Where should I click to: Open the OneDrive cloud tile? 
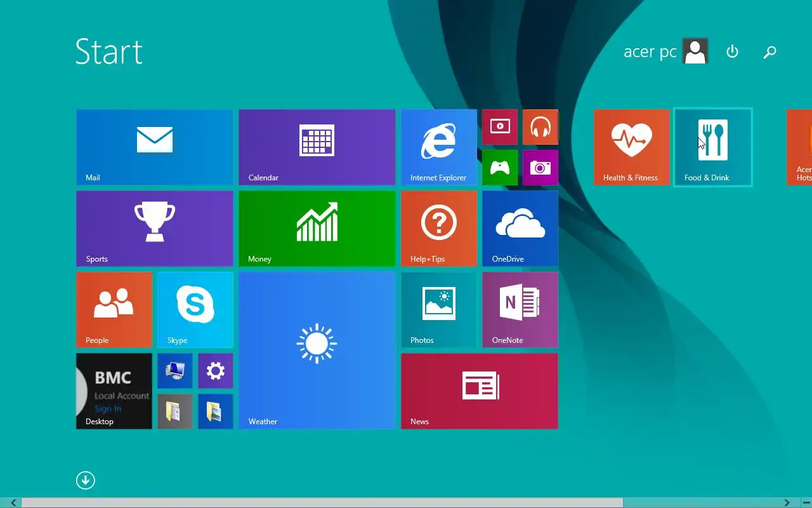click(520, 229)
